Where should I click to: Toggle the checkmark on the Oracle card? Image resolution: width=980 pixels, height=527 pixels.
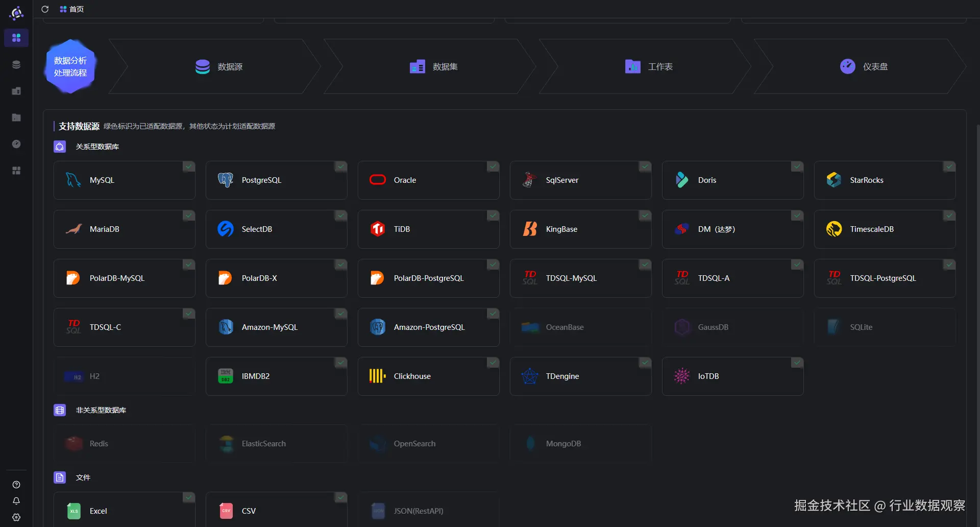493,167
